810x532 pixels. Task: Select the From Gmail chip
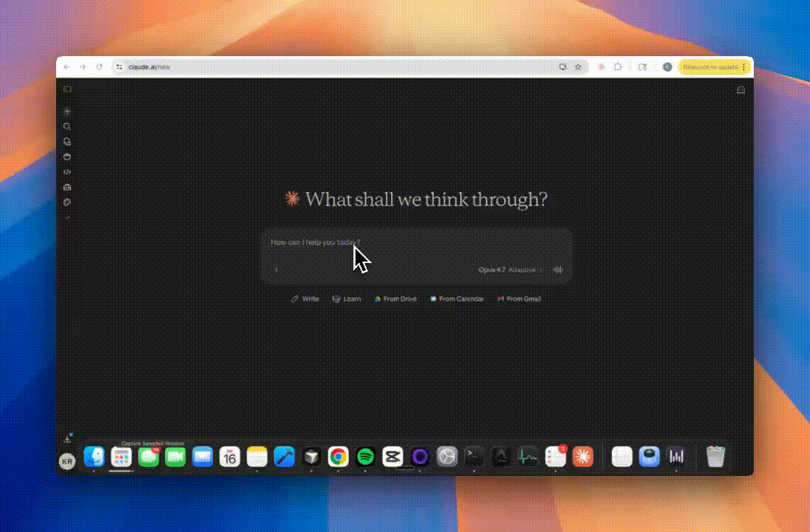tap(519, 299)
